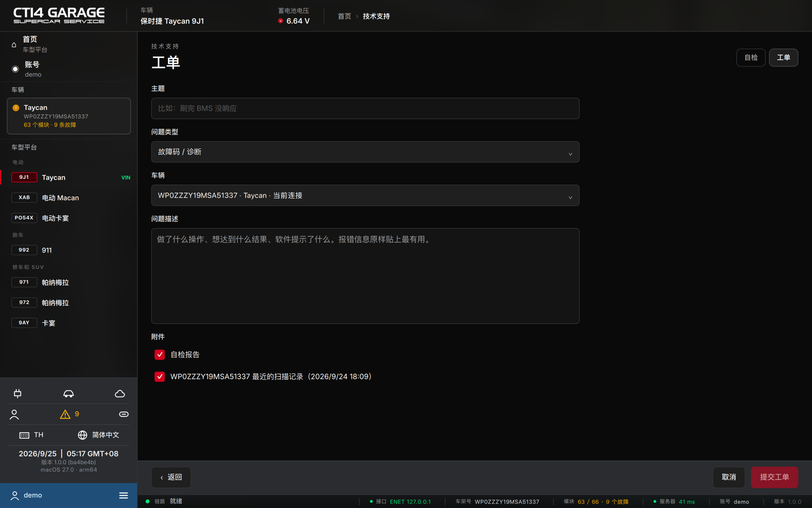Click the XAB platform badge

point(24,198)
